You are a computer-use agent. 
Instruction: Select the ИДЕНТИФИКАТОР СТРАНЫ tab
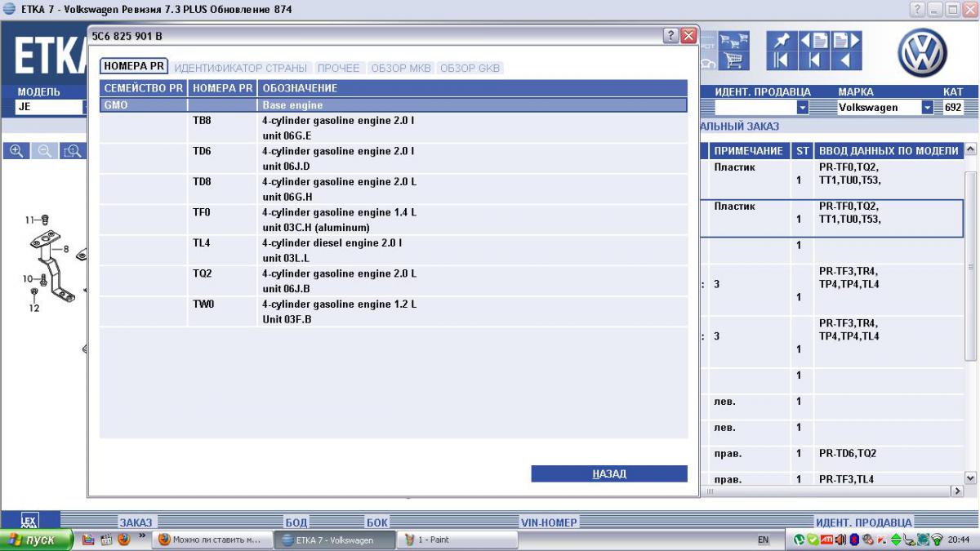(241, 68)
